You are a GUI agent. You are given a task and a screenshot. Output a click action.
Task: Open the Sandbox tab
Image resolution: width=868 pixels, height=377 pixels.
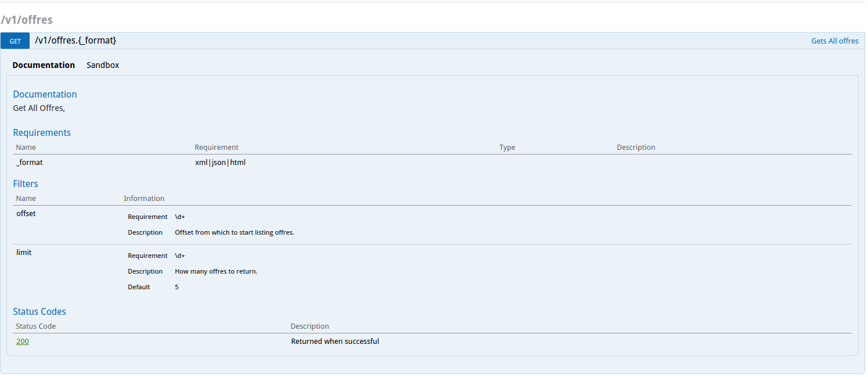(x=103, y=65)
